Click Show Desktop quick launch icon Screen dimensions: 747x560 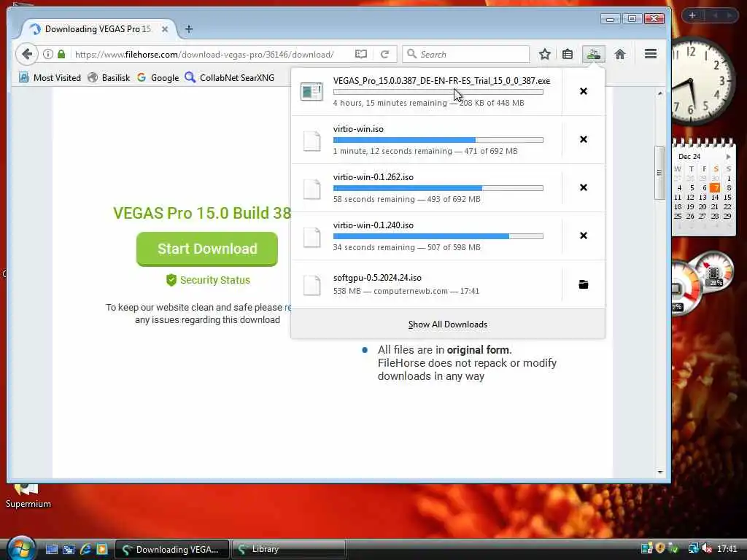[52, 549]
